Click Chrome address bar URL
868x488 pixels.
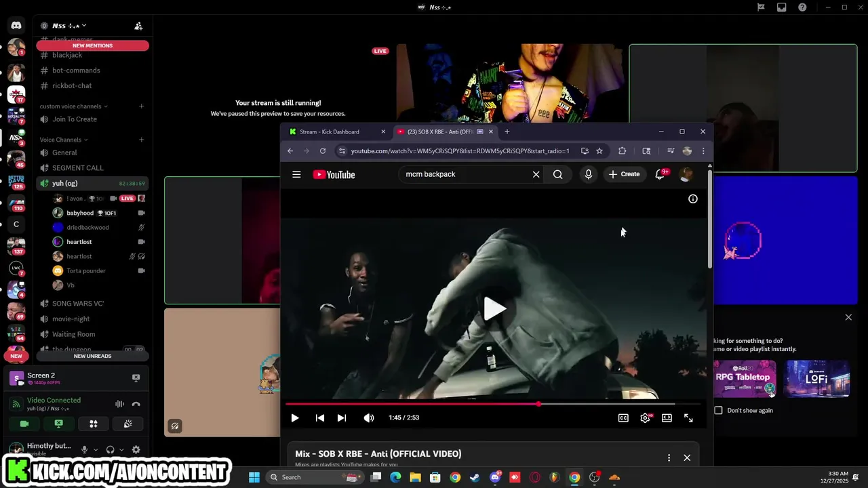point(460,151)
